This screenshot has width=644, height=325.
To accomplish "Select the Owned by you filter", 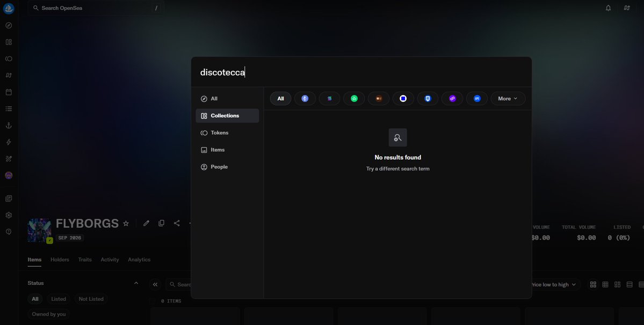I will tap(49, 314).
